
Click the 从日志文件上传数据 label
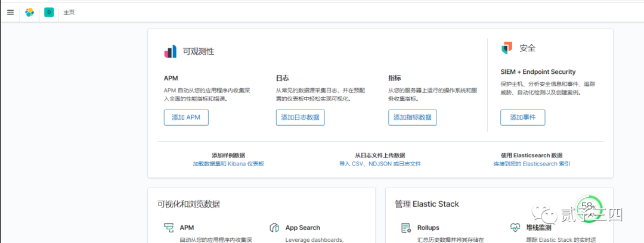point(380,155)
